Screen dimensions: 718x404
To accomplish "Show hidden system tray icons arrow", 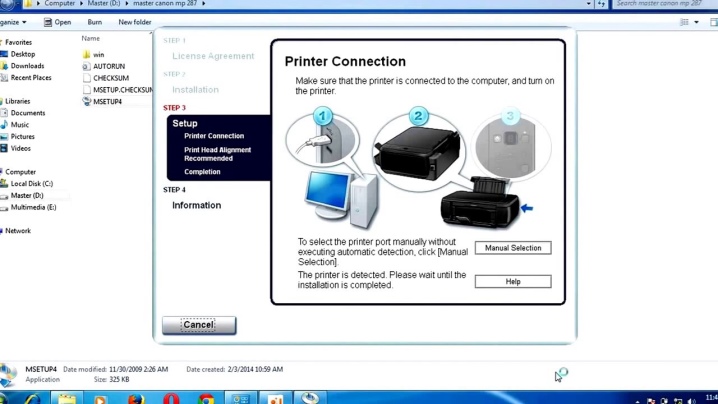I will 637,401.
